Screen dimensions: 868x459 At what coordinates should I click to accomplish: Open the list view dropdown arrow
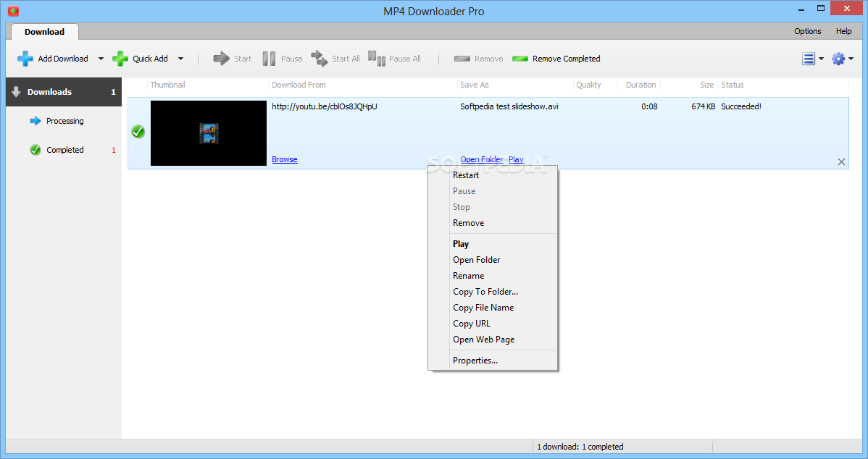[821, 59]
